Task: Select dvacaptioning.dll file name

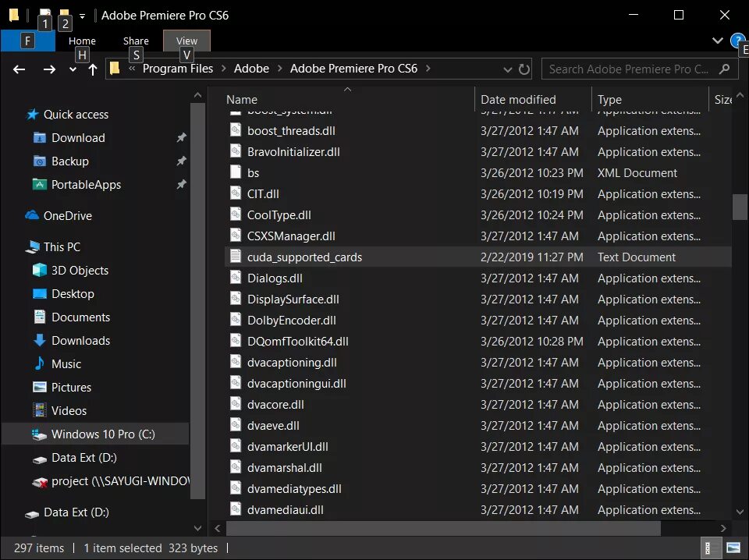Action: pos(292,363)
